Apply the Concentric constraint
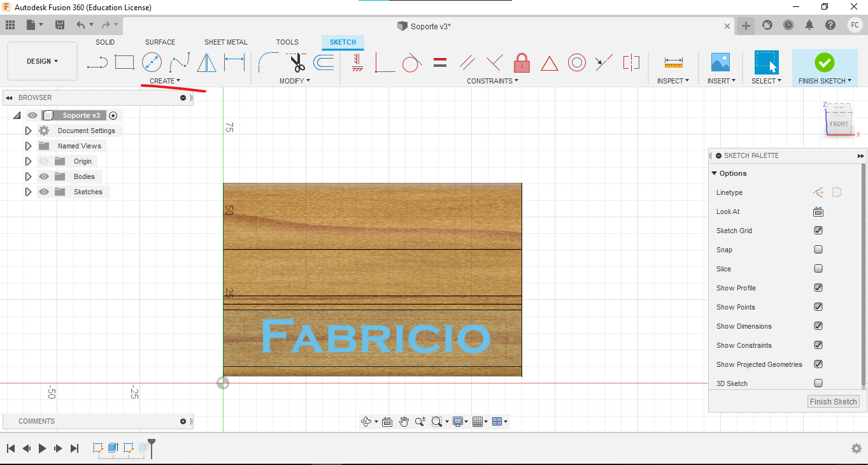 click(x=577, y=62)
